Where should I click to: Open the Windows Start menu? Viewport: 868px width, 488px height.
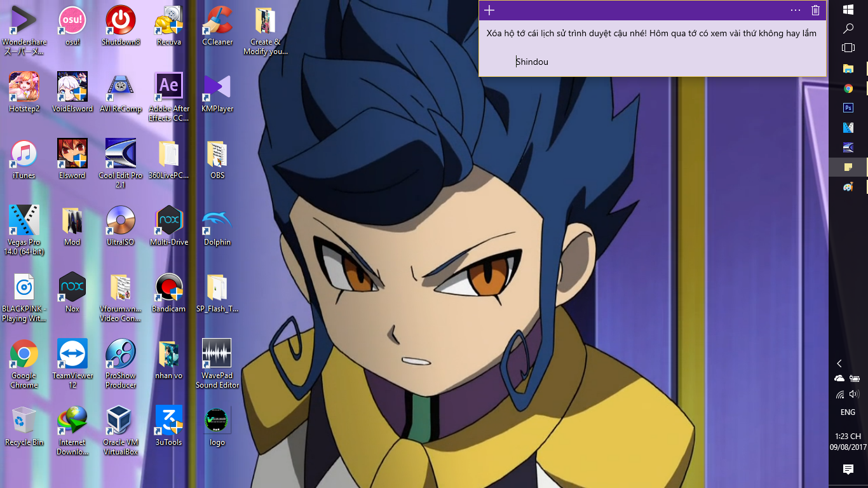[x=848, y=10]
